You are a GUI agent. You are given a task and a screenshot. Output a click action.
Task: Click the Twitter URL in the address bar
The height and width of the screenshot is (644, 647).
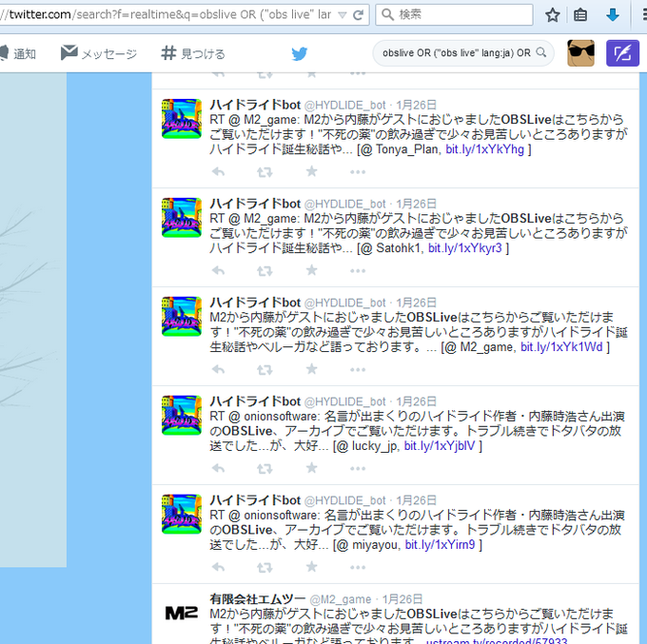click(167, 14)
